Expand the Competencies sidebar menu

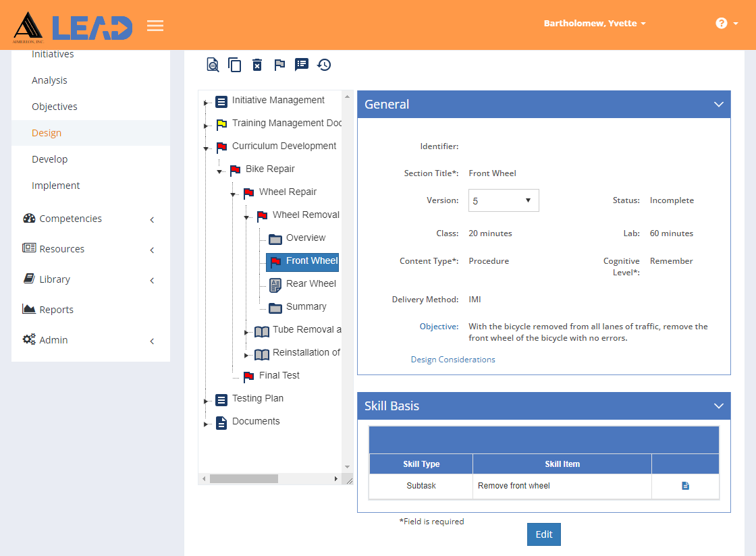tap(90, 219)
